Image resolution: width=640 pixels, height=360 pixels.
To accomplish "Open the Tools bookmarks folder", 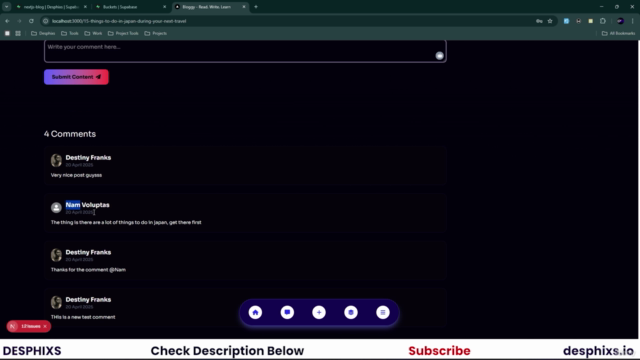I will [x=70, y=33].
